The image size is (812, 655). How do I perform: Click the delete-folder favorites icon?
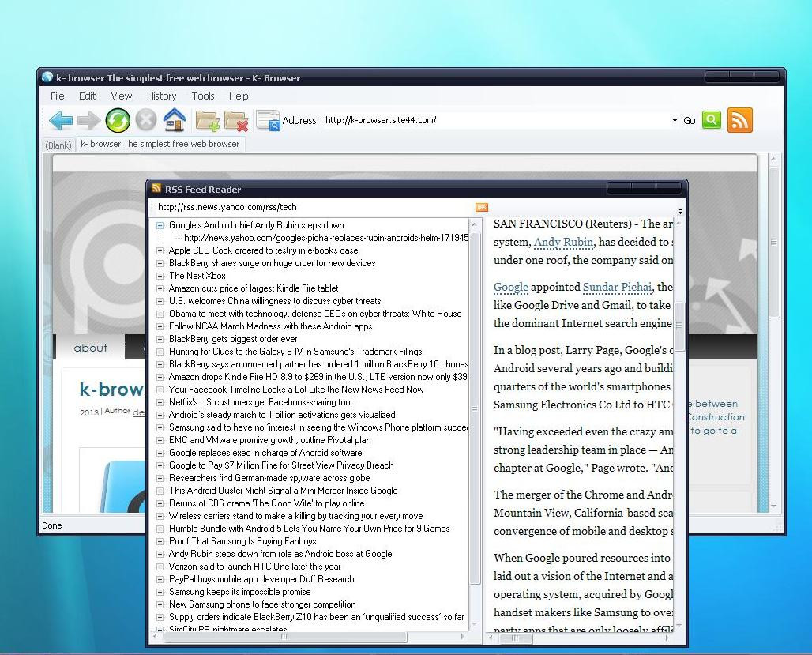pos(236,121)
